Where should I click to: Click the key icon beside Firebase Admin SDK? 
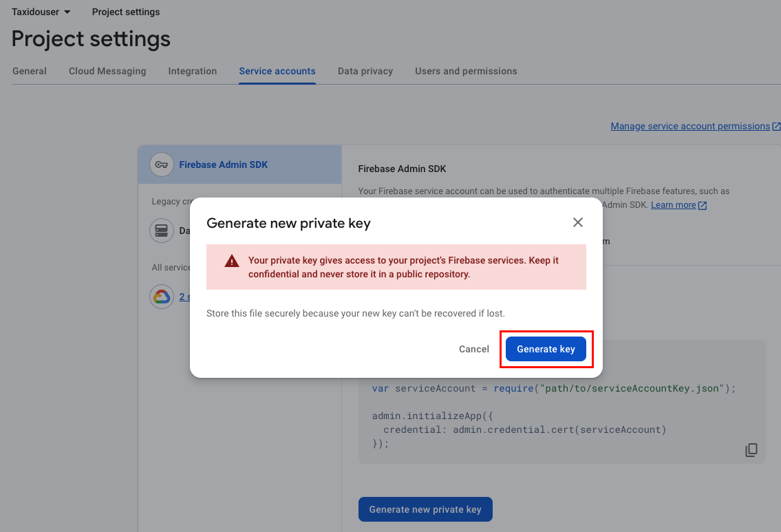tap(162, 164)
